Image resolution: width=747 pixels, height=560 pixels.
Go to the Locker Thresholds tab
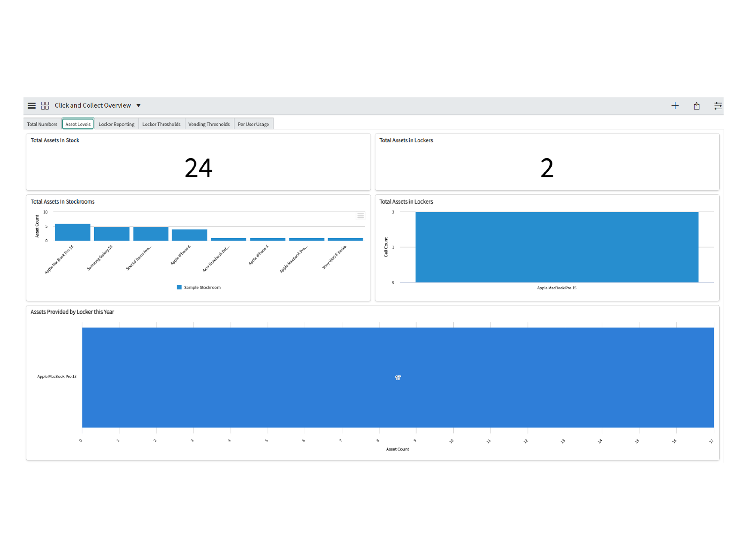(x=161, y=124)
